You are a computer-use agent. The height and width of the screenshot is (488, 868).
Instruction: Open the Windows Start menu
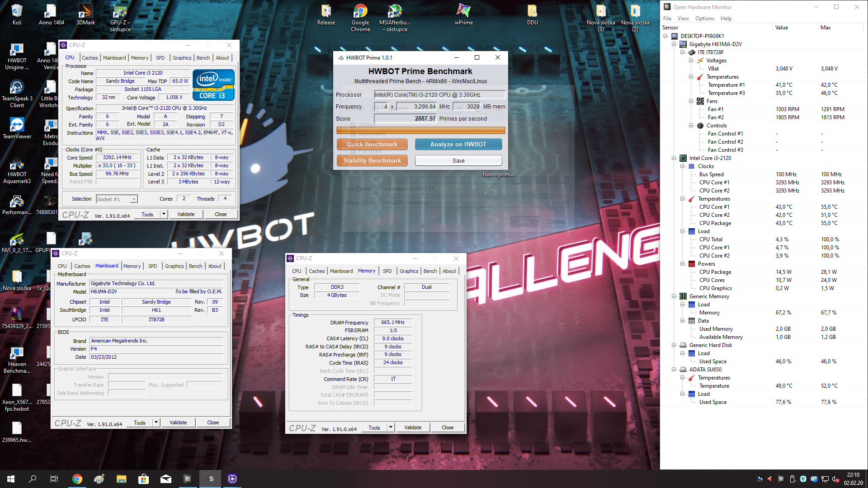[11, 479]
